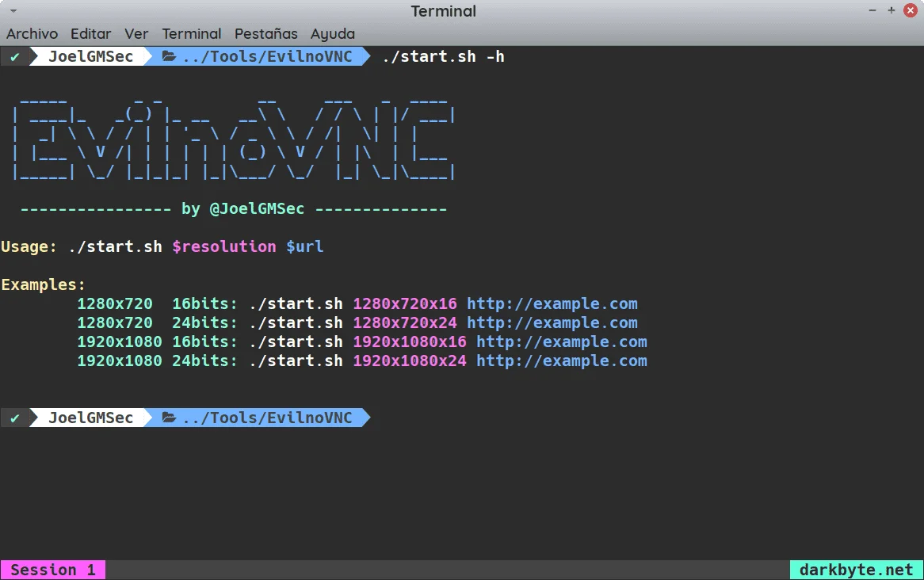Click the darkbyte.net status label
The width and height of the screenshot is (924, 580).
pyautogui.click(x=856, y=570)
